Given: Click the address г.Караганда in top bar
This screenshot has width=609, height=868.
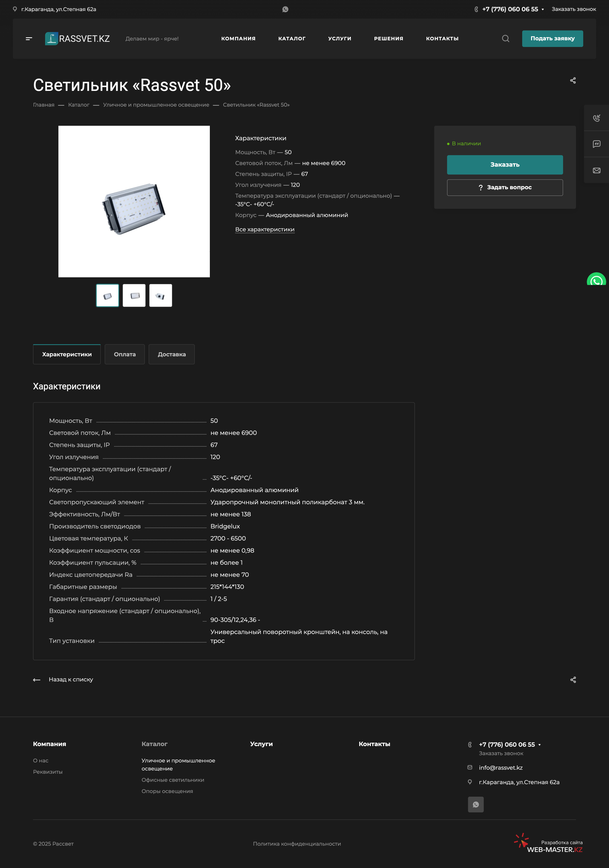Looking at the screenshot, I should click(59, 9).
